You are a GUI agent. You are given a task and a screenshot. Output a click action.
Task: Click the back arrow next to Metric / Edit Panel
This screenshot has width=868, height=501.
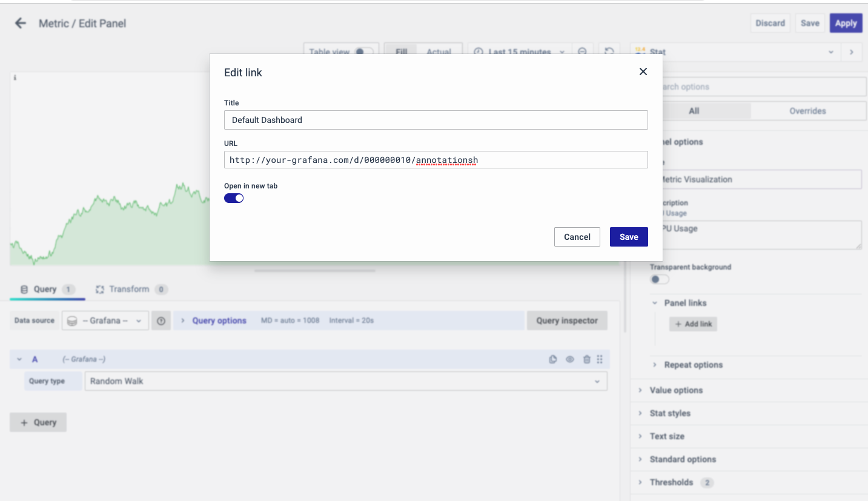[21, 23]
